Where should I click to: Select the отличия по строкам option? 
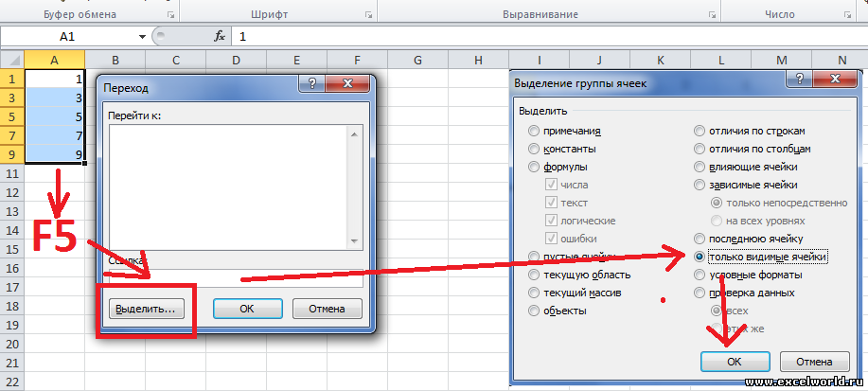(x=750, y=132)
